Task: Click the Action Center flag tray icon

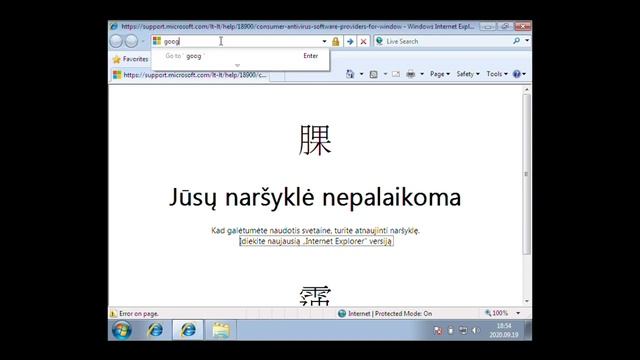Action: (438, 330)
